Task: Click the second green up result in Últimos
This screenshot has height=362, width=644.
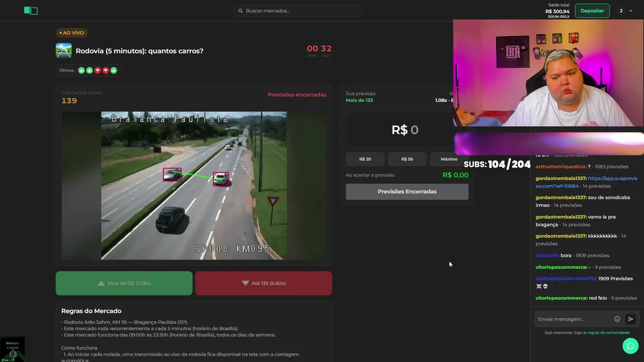Action: (90, 70)
